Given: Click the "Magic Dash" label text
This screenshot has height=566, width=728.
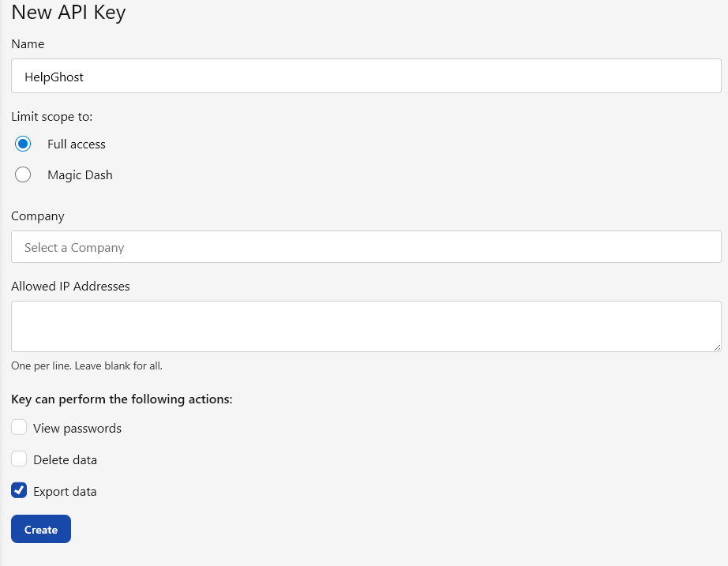Looking at the screenshot, I should tap(80, 175).
